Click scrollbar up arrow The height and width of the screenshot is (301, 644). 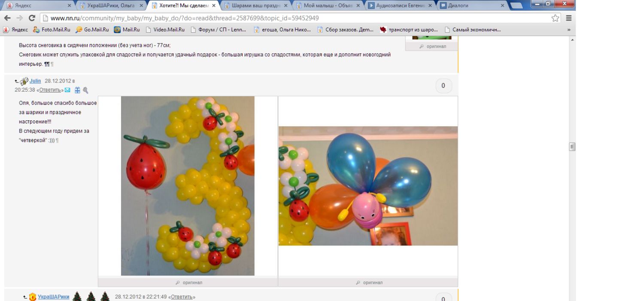[x=572, y=40]
